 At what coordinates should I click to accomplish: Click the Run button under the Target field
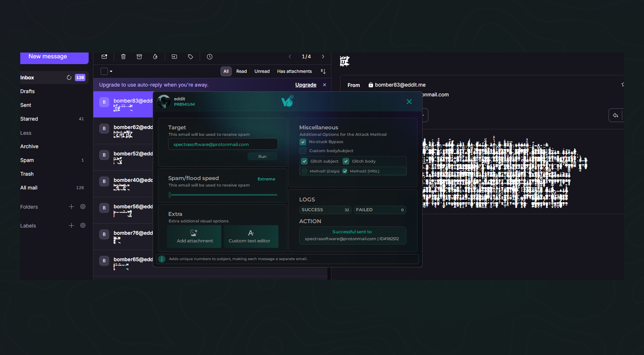click(x=263, y=156)
